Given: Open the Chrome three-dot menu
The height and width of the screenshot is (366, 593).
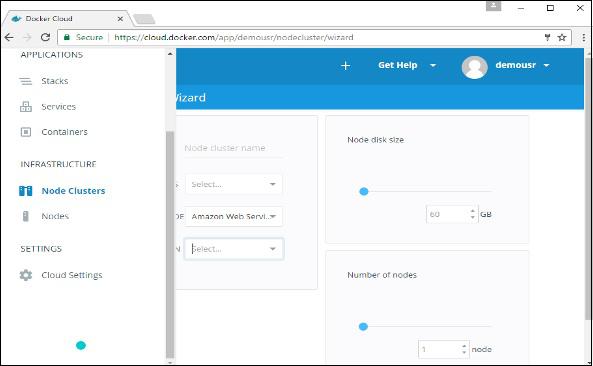Looking at the screenshot, I should [x=584, y=37].
